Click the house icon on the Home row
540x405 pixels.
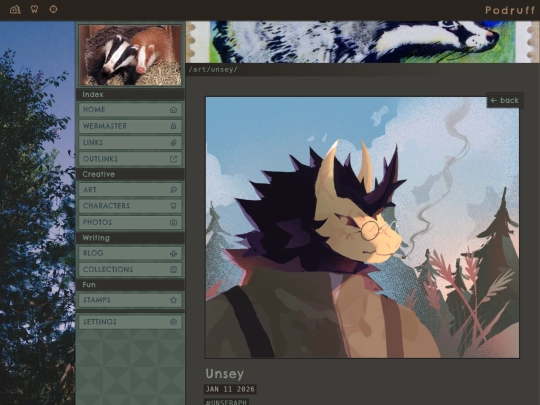click(173, 110)
